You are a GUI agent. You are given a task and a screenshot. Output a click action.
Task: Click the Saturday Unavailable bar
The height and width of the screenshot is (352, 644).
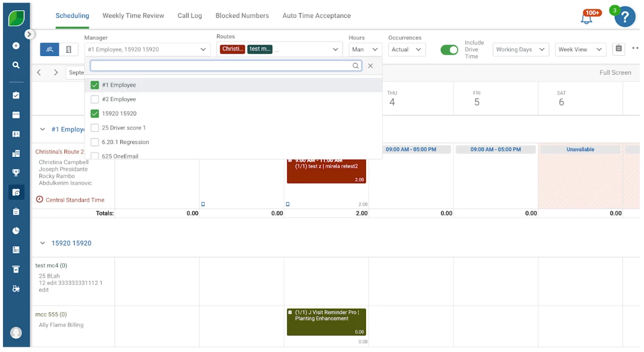(x=580, y=150)
